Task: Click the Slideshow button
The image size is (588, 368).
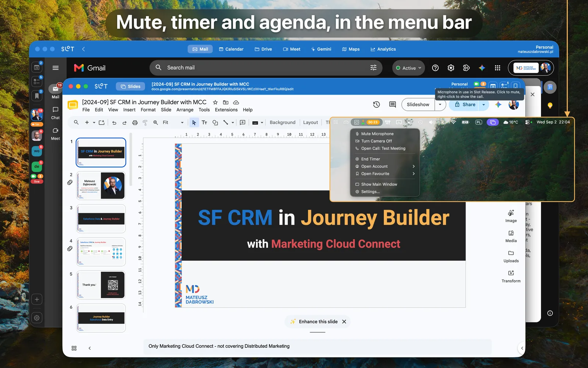Action: [418, 105]
